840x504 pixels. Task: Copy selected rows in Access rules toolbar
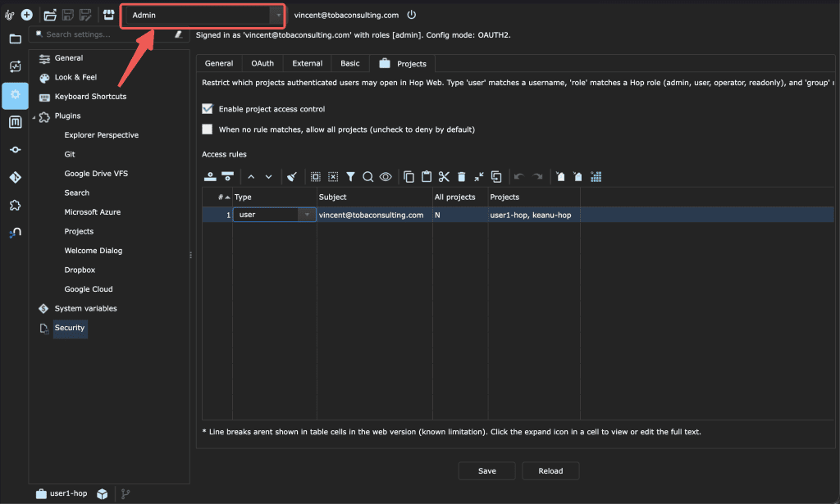(x=409, y=176)
